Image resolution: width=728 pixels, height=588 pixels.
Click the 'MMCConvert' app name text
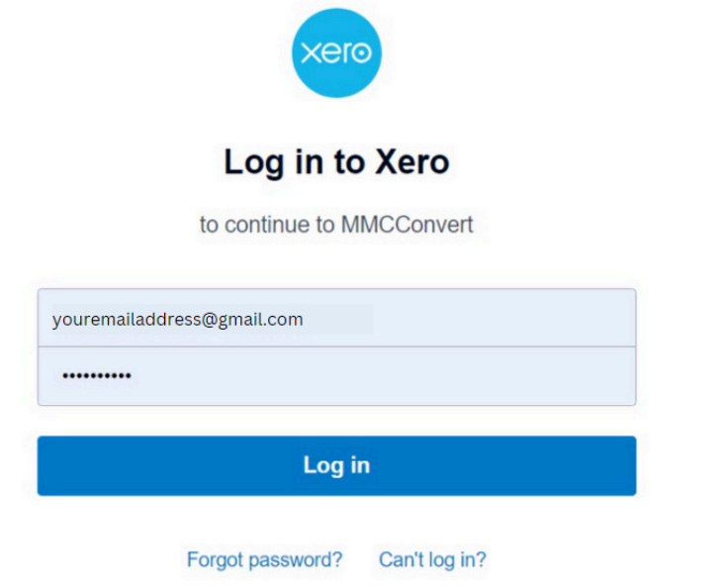(408, 225)
